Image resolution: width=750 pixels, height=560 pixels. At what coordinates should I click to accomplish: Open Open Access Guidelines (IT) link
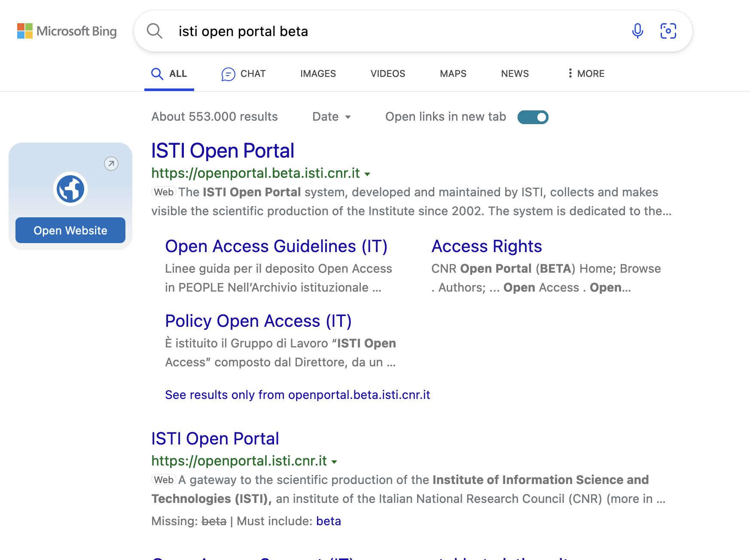coord(276,246)
